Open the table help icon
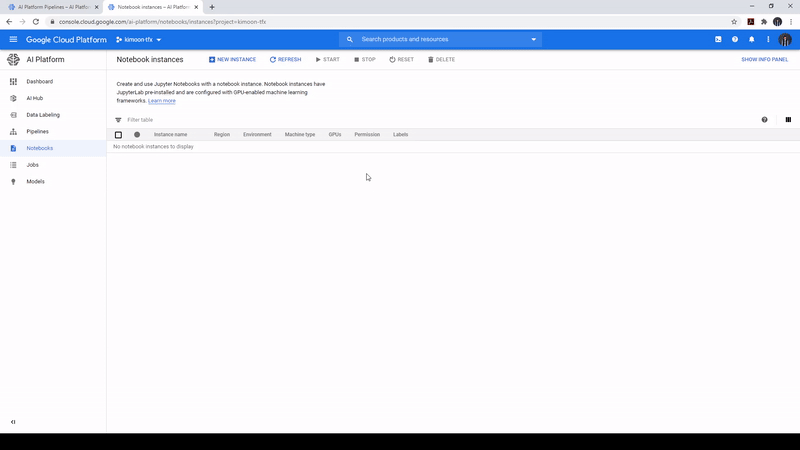Image resolution: width=800 pixels, height=450 pixels. coord(764,120)
